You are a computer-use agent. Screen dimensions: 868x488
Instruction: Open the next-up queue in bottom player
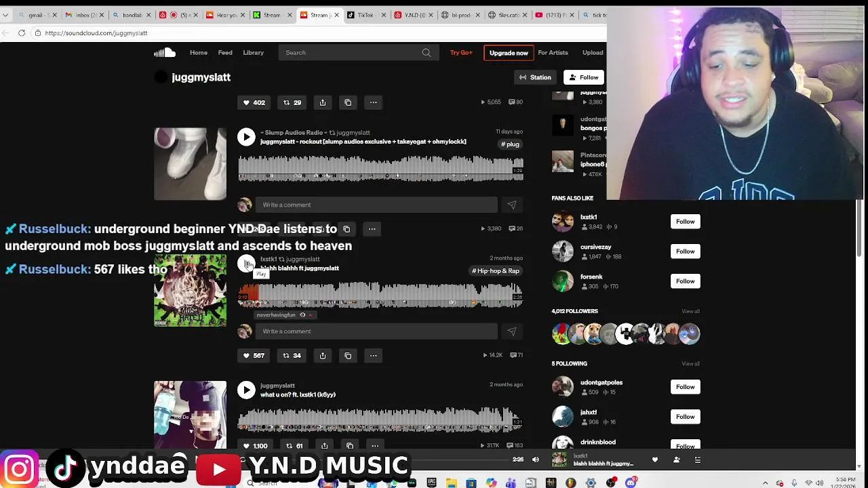click(697, 460)
